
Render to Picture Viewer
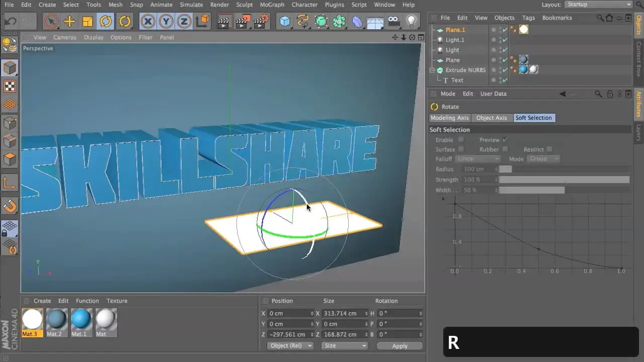click(x=243, y=21)
